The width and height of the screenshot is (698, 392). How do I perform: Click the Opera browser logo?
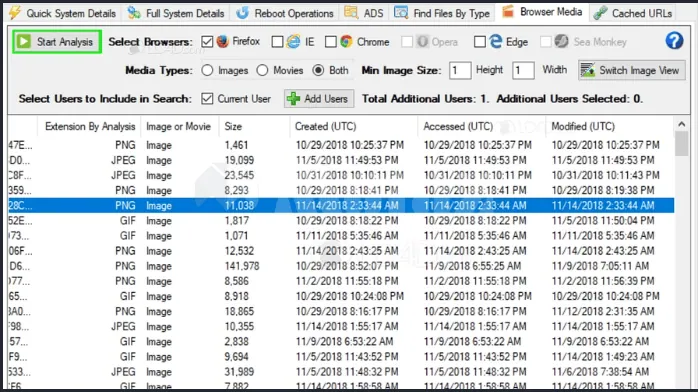point(422,42)
